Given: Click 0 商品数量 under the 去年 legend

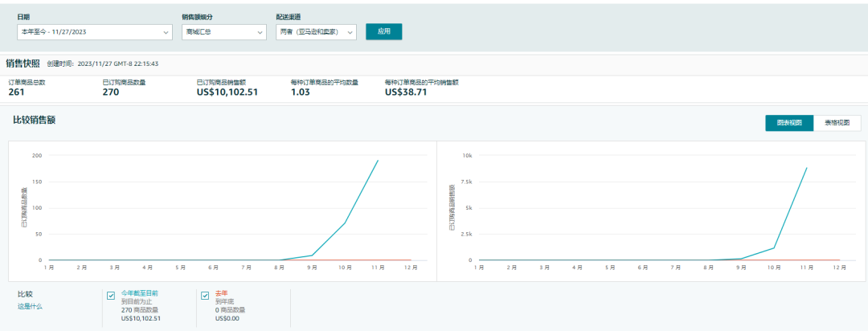Looking at the screenshot, I should 230,310.
